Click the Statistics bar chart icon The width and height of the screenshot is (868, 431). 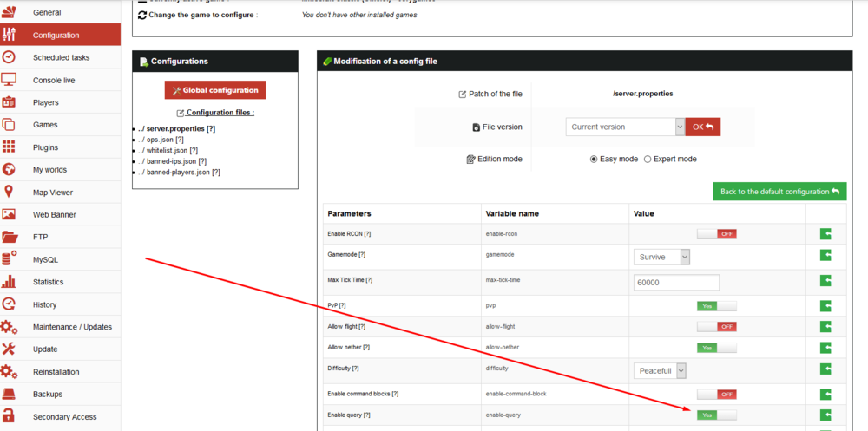[x=10, y=282]
